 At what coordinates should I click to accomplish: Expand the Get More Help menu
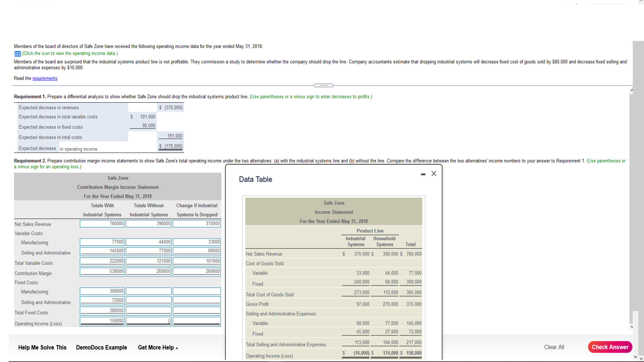(158, 348)
